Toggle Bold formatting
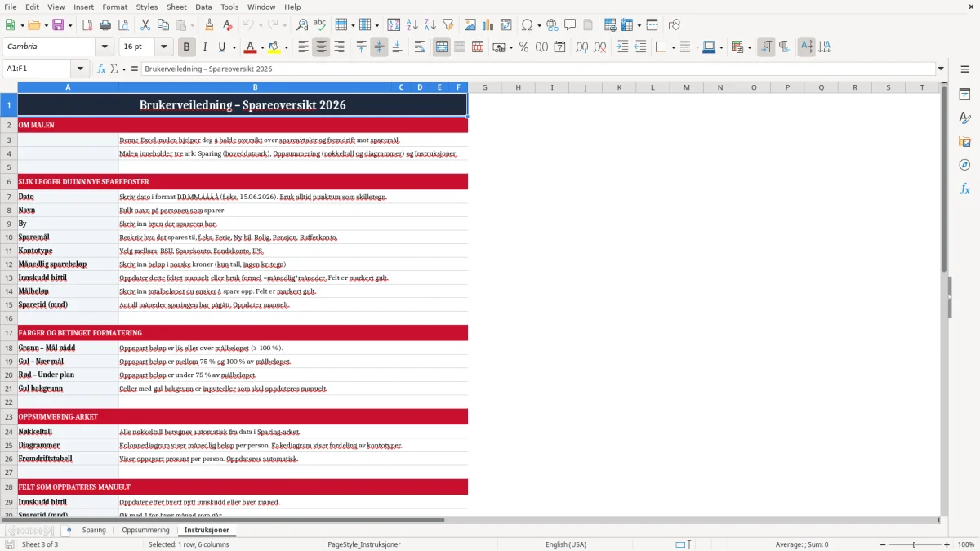The width and height of the screenshot is (980, 551). [x=186, y=47]
